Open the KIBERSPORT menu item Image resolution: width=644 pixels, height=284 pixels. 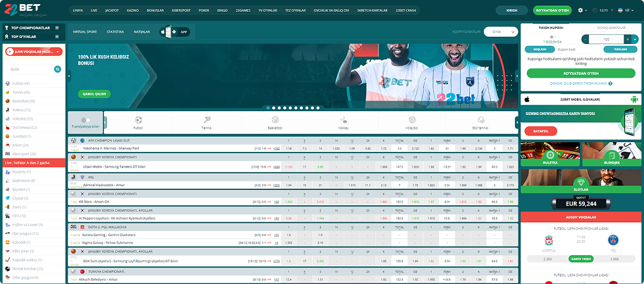(x=181, y=11)
